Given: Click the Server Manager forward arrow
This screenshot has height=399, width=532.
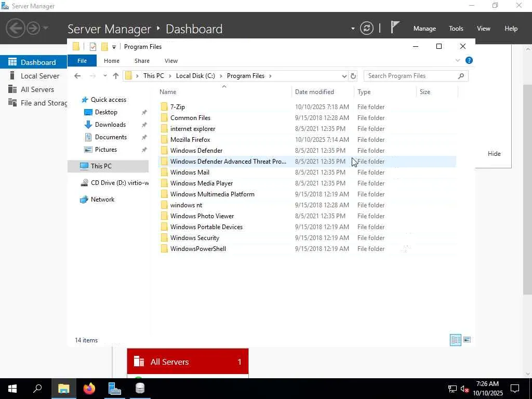Looking at the screenshot, I should tap(33, 28).
